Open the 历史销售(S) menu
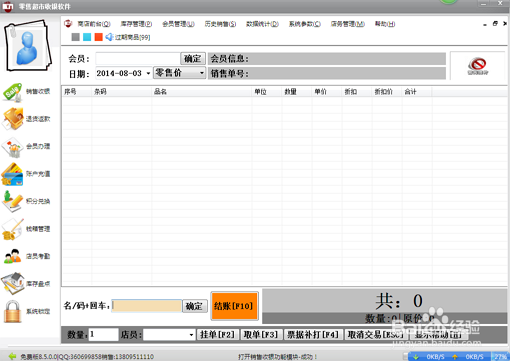510x361 pixels. pyautogui.click(x=220, y=24)
